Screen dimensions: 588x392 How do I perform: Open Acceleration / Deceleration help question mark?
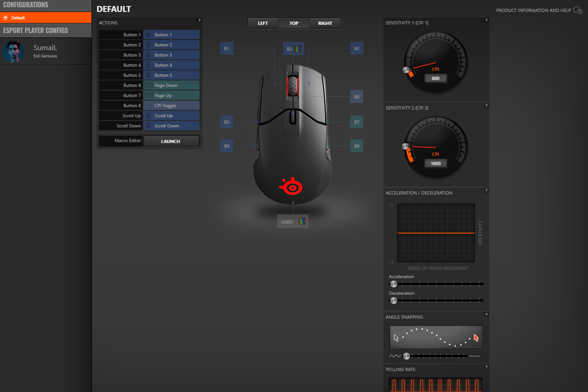tap(486, 190)
